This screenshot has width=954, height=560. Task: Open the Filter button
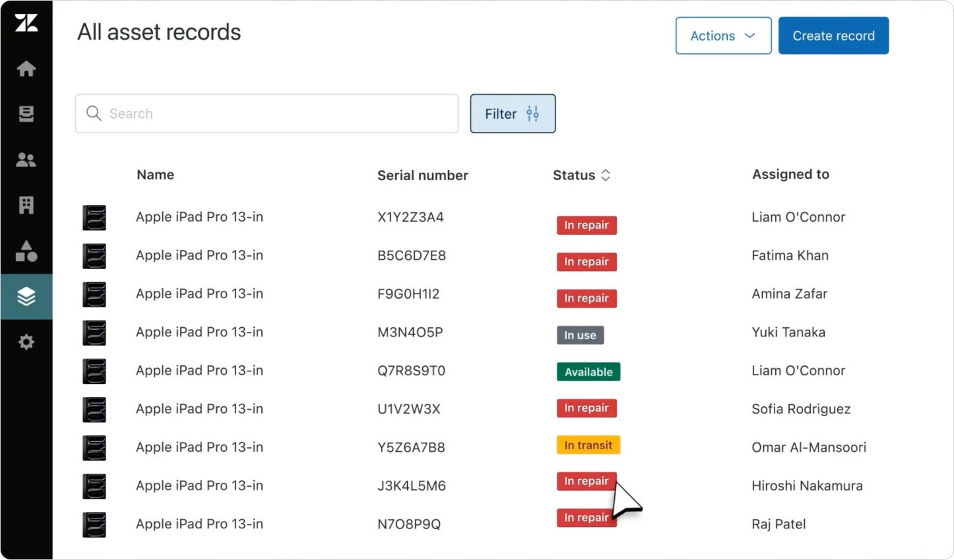[513, 113]
